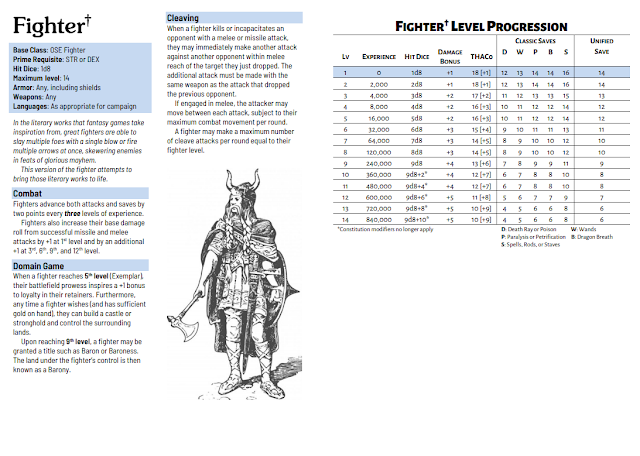Click the "5d8" hit dice cell
The width and height of the screenshot is (640, 456).
[416, 118]
